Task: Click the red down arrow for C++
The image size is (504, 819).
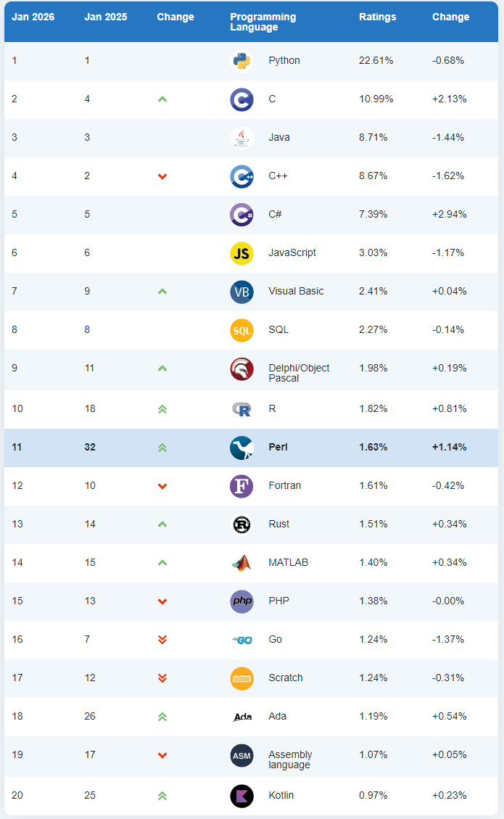Action: (162, 176)
